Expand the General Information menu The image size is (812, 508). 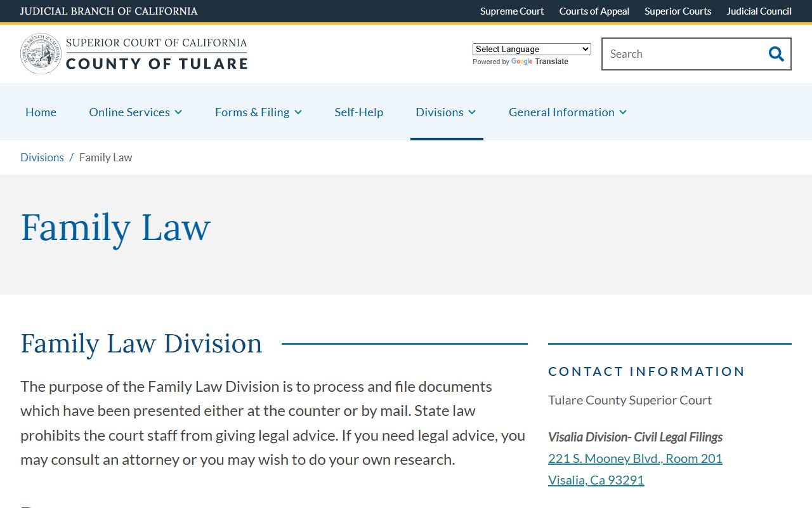tap(568, 112)
